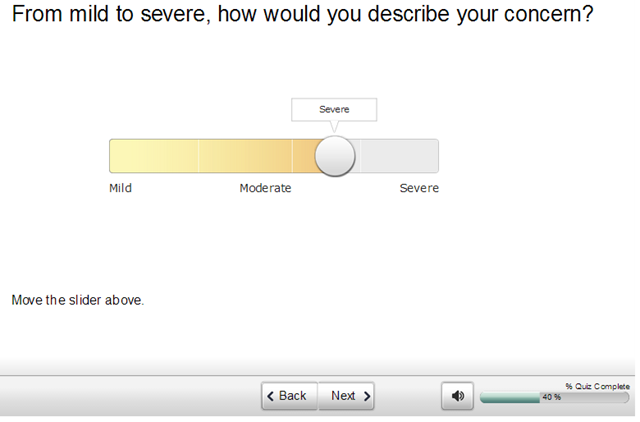This screenshot has height=422, width=640.
Task: Click the 40 % progress value
Action: point(551,397)
